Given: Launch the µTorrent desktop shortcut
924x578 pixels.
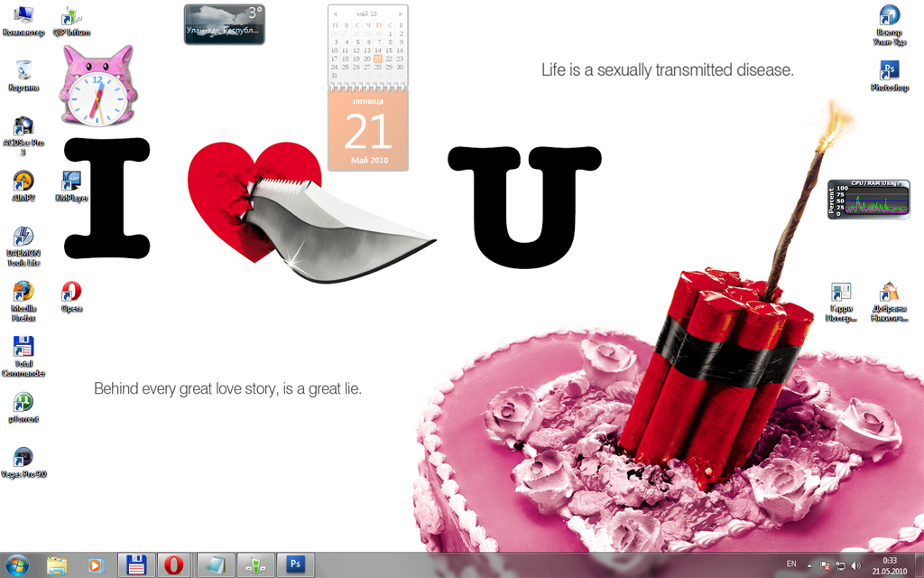Looking at the screenshot, I should click(23, 402).
